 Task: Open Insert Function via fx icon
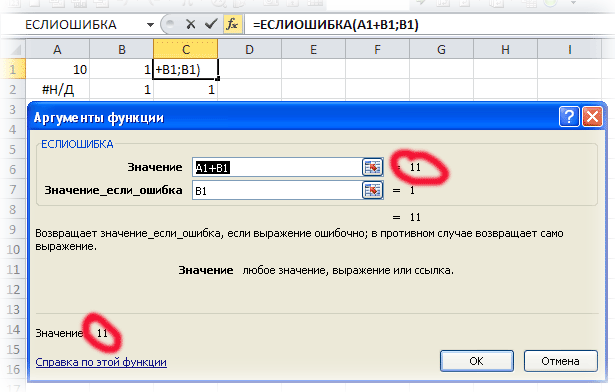pos(232,24)
